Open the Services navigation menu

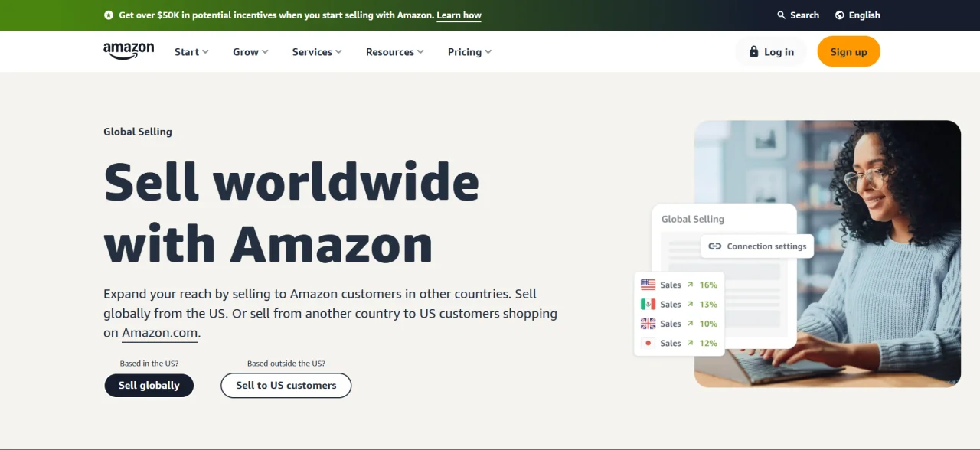pos(317,52)
